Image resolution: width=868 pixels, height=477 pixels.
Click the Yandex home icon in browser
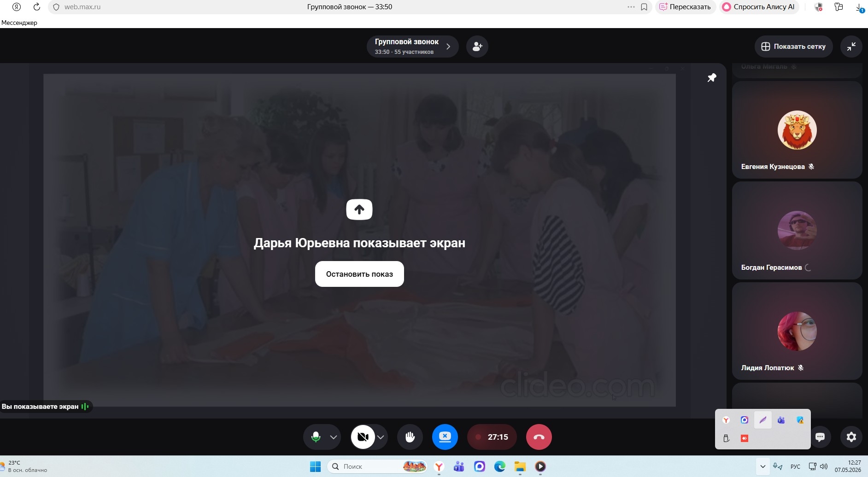[x=17, y=7]
